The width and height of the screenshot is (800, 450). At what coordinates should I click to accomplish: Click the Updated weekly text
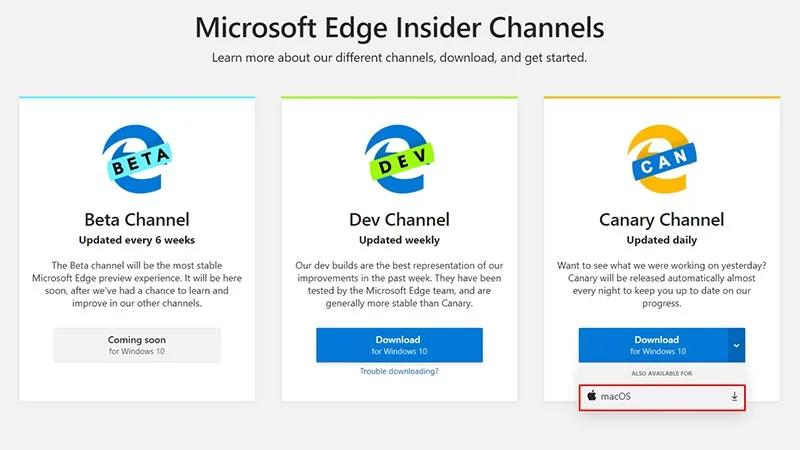(399, 240)
